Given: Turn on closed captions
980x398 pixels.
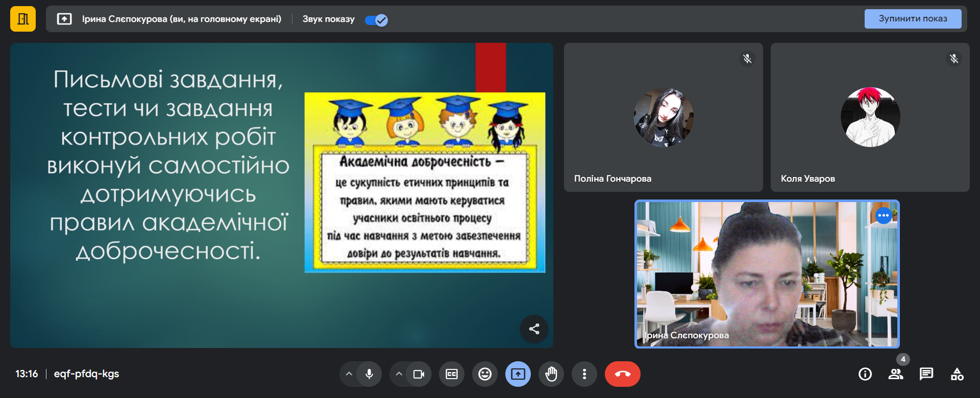Looking at the screenshot, I should [x=452, y=374].
